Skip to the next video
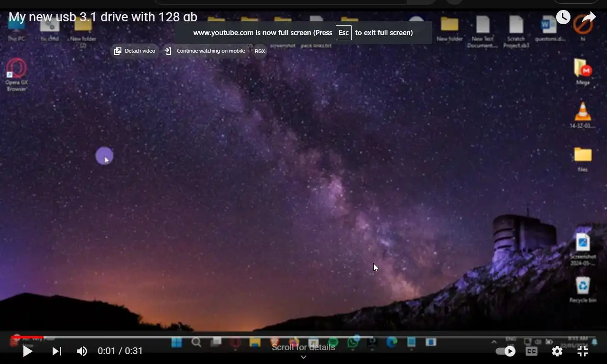 click(57, 351)
